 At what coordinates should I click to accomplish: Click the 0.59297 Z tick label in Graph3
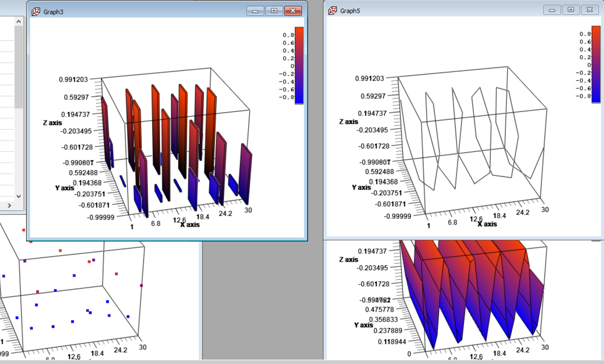point(76,97)
